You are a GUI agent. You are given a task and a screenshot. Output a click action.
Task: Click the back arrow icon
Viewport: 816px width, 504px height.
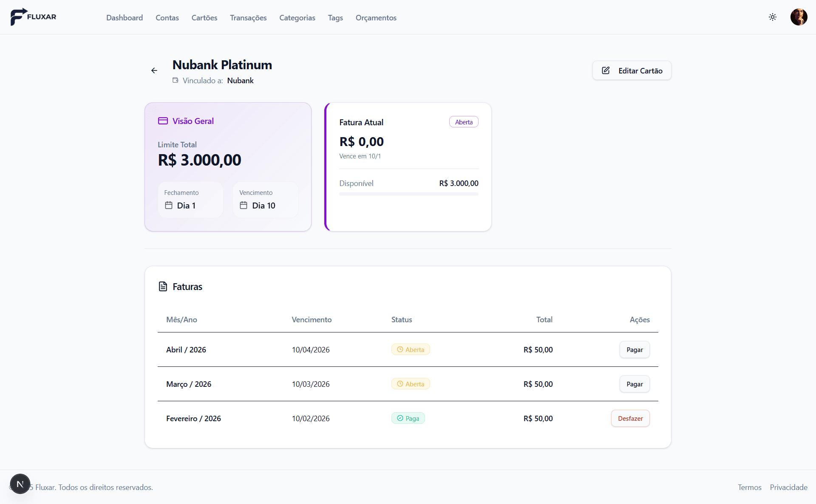tap(154, 70)
